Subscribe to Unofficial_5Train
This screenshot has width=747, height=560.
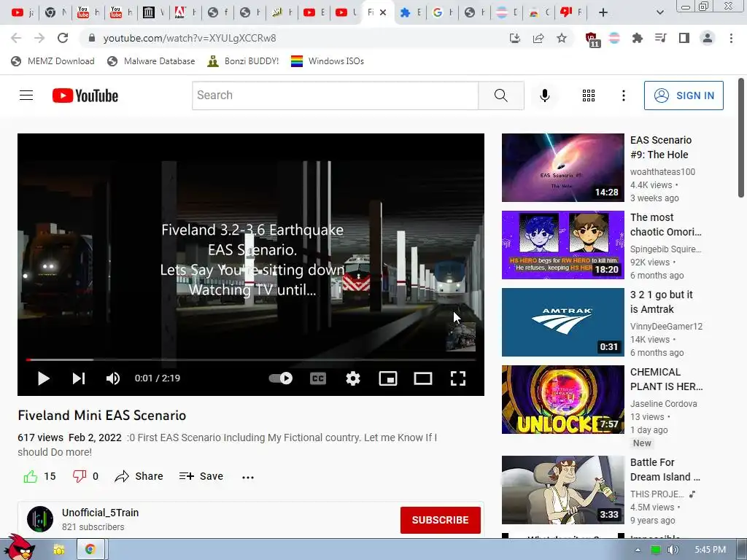(440, 520)
